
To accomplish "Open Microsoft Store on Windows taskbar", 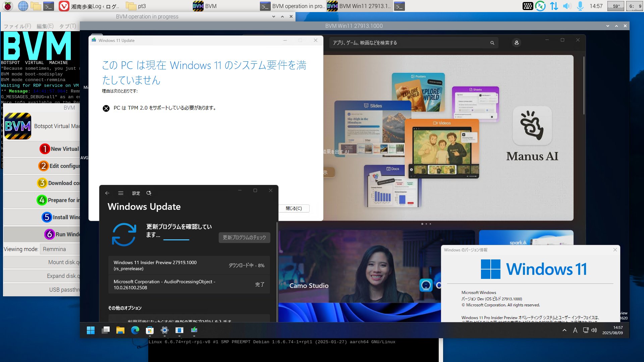I will (x=150, y=330).
